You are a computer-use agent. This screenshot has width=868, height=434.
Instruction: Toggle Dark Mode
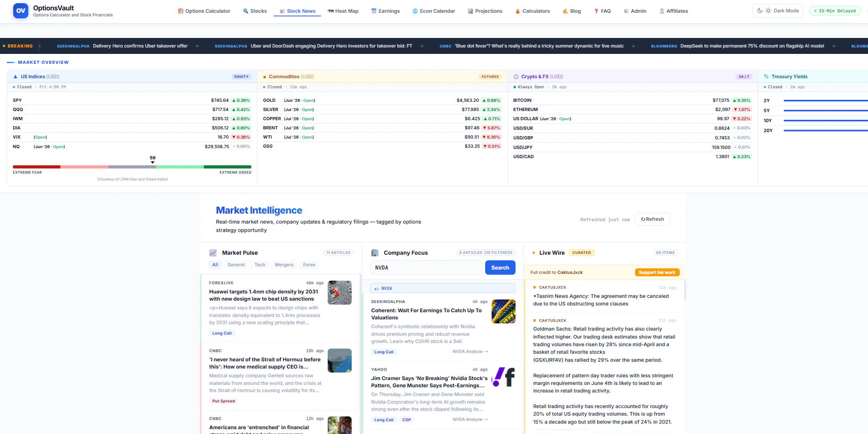click(x=778, y=11)
